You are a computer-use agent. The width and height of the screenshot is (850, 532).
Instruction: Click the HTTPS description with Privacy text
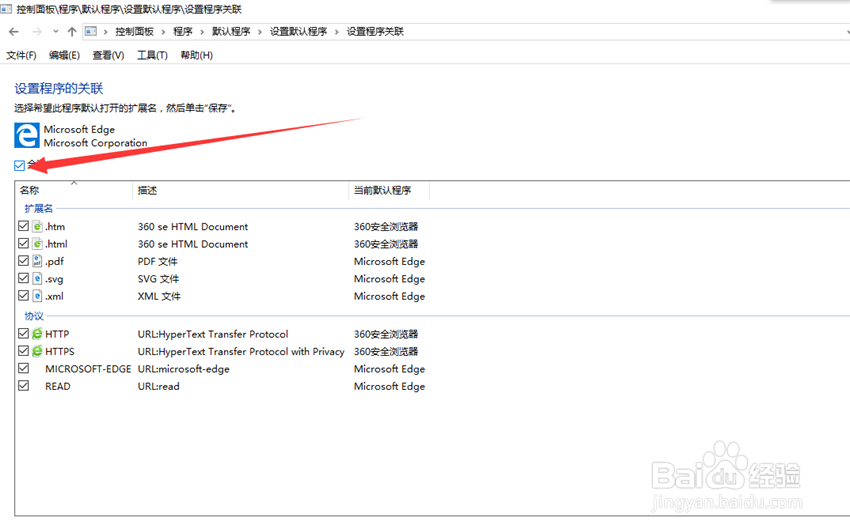[x=241, y=351]
